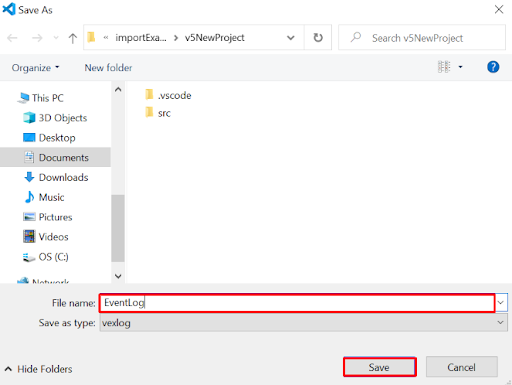
Task: Open the recent locations dropdown arrow
Action: coord(56,38)
